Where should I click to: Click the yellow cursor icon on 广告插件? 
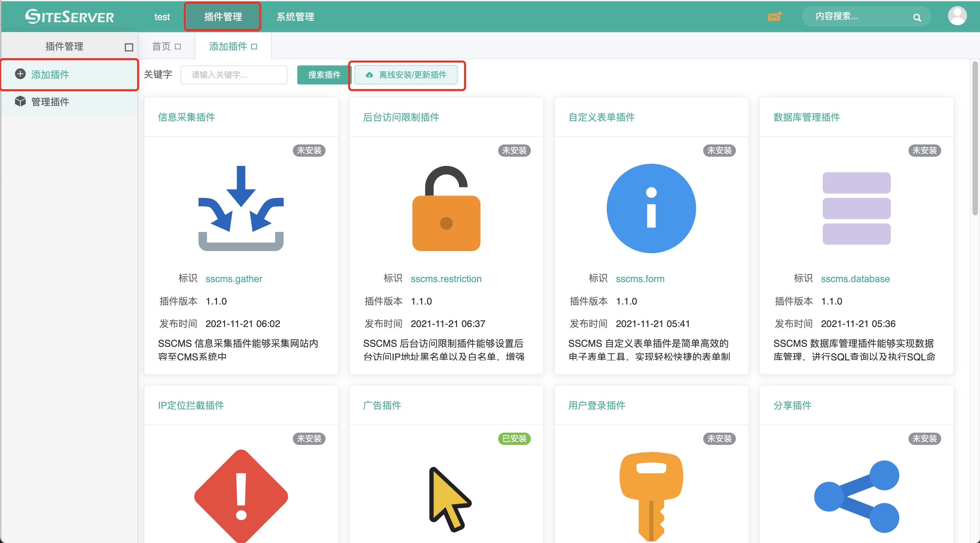point(449,498)
